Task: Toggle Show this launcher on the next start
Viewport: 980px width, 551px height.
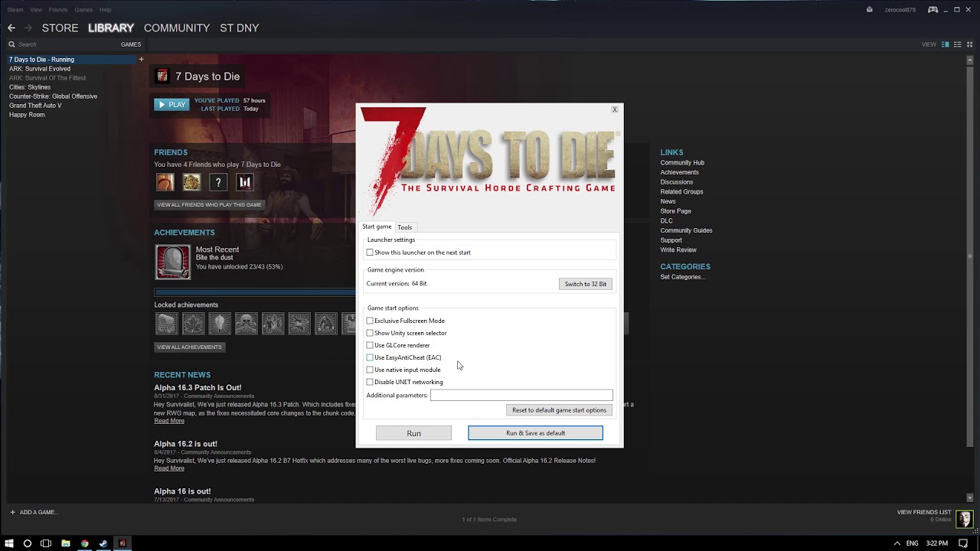Action: [x=370, y=253]
